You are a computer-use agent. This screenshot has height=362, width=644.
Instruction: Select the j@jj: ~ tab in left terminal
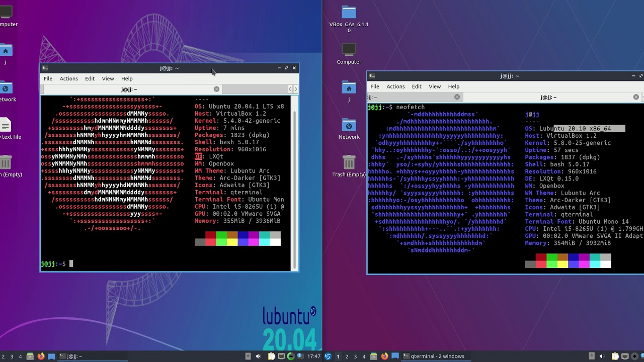tap(133, 89)
